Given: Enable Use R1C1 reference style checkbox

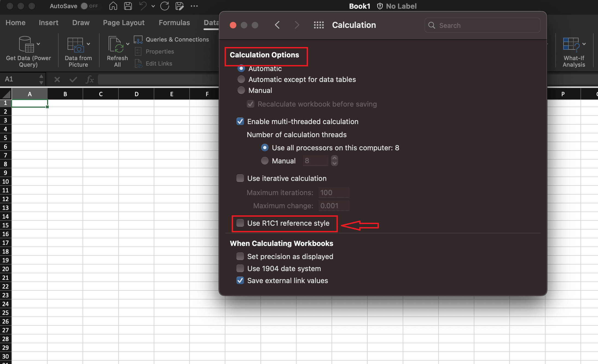Looking at the screenshot, I should (240, 223).
